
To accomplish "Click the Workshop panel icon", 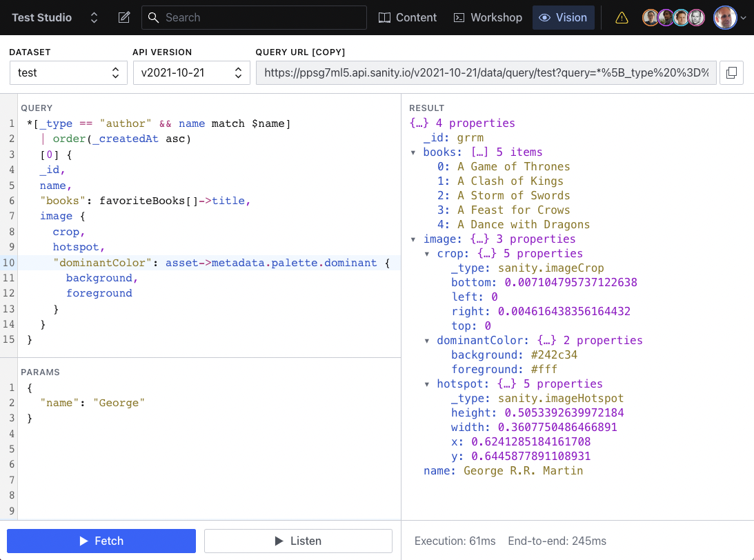I will tap(458, 17).
